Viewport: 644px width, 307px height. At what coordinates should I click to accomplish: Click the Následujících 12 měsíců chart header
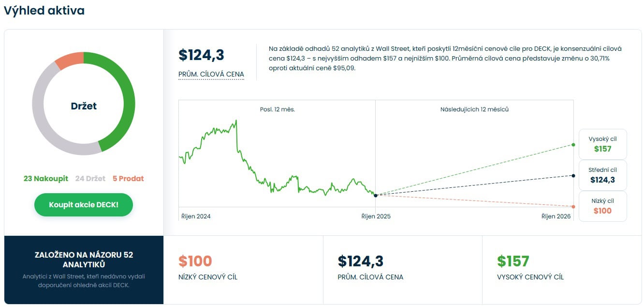(x=474, y=109)
